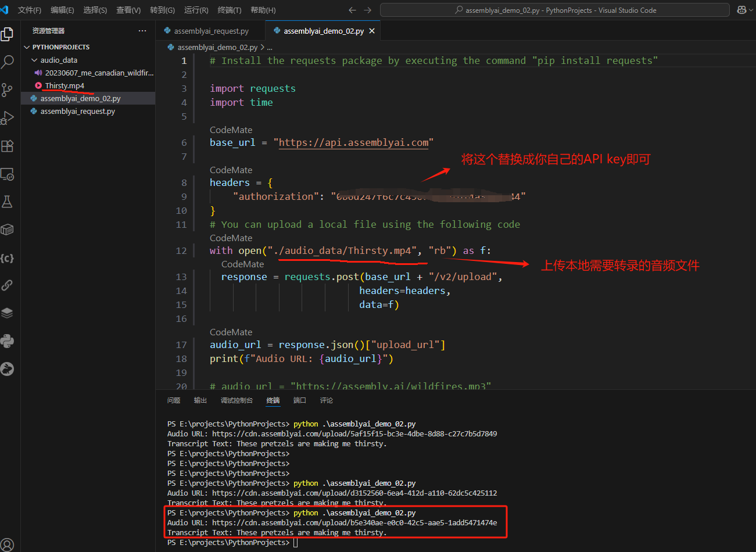756x552 pixels.
Task: Open the 运行(R) menu
Action: [x=196, y=10]
